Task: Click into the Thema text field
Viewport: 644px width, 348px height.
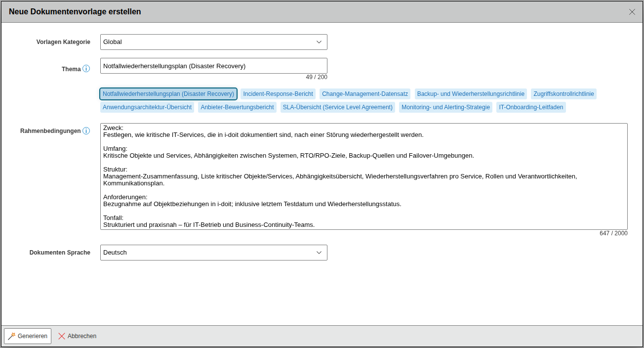Action: 214,66
